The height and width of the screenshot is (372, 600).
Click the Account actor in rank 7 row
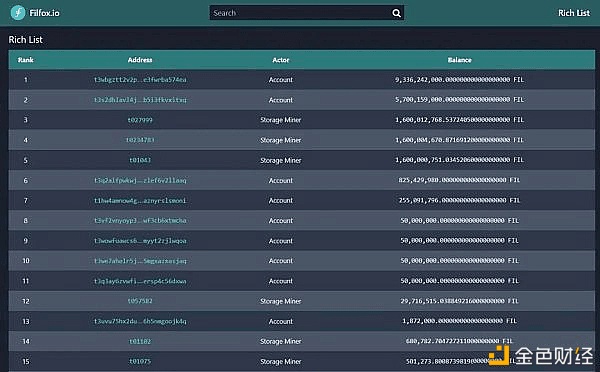[281, 200]
